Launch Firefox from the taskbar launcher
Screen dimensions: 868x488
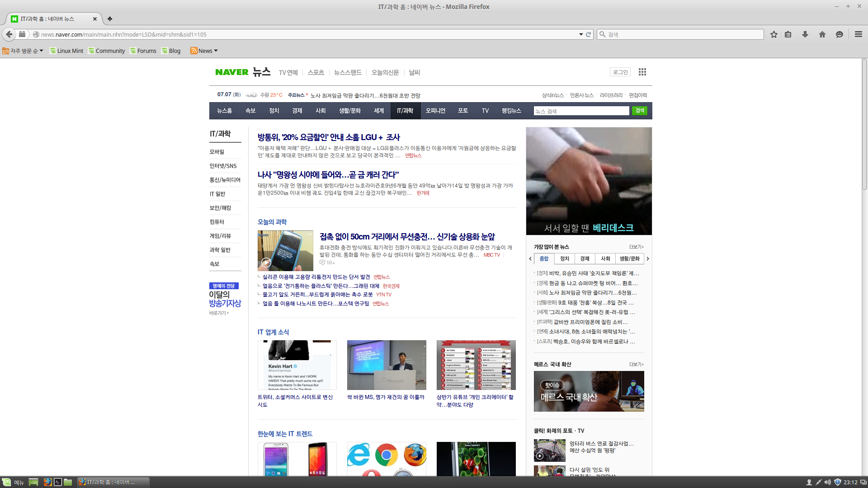tap(47, 482)
